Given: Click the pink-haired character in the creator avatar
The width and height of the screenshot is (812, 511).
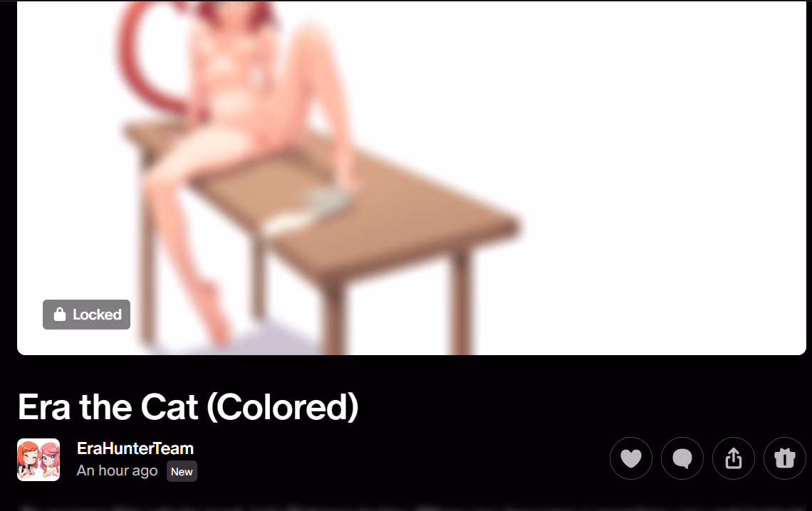Looking at the screenshot, I should pyautogui.click(x=50, y=460).
